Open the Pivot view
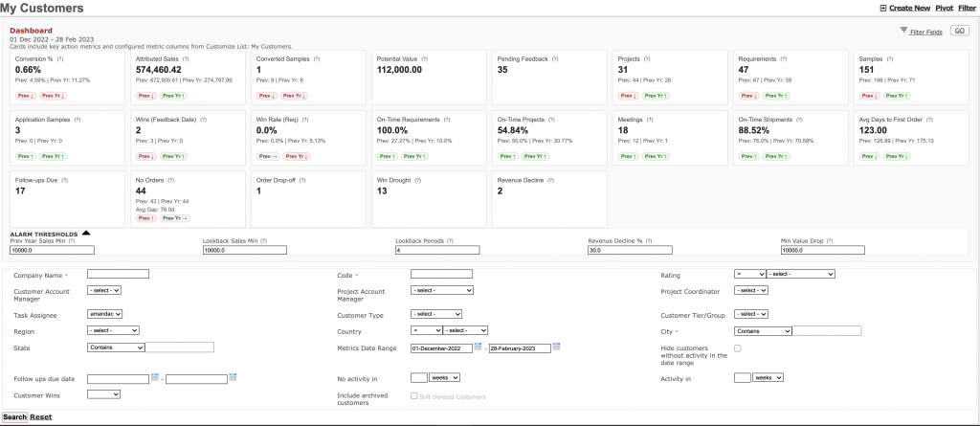980x426 pixels. pyautogui.click(x=944, y=8)
